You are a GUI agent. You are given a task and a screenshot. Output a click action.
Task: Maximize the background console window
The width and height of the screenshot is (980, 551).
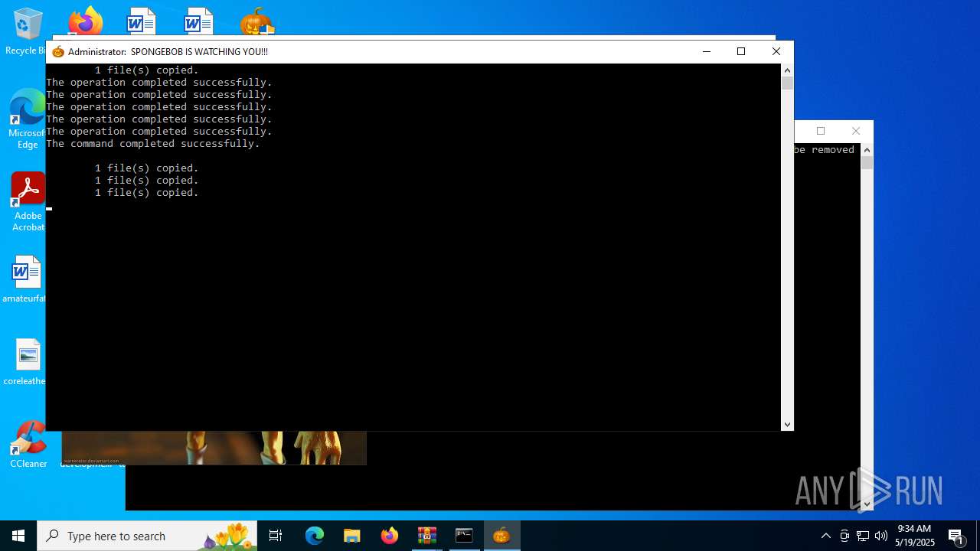point(821,131)
